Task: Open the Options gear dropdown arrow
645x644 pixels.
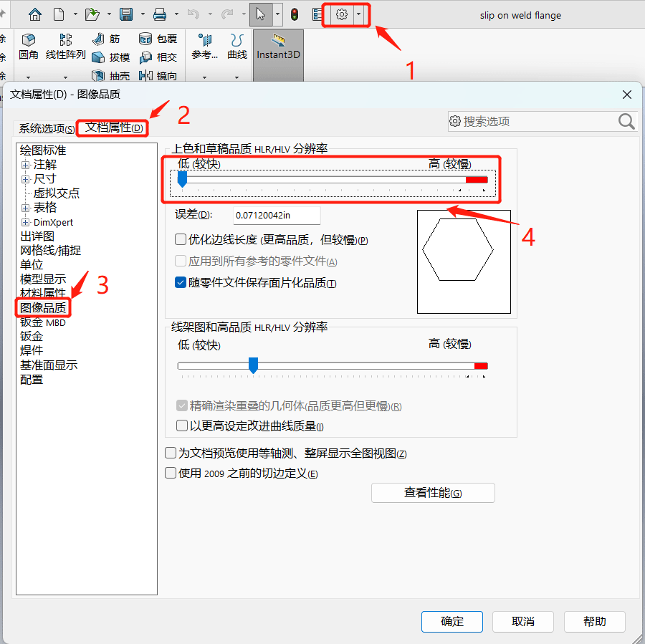Action: (359, 15)
